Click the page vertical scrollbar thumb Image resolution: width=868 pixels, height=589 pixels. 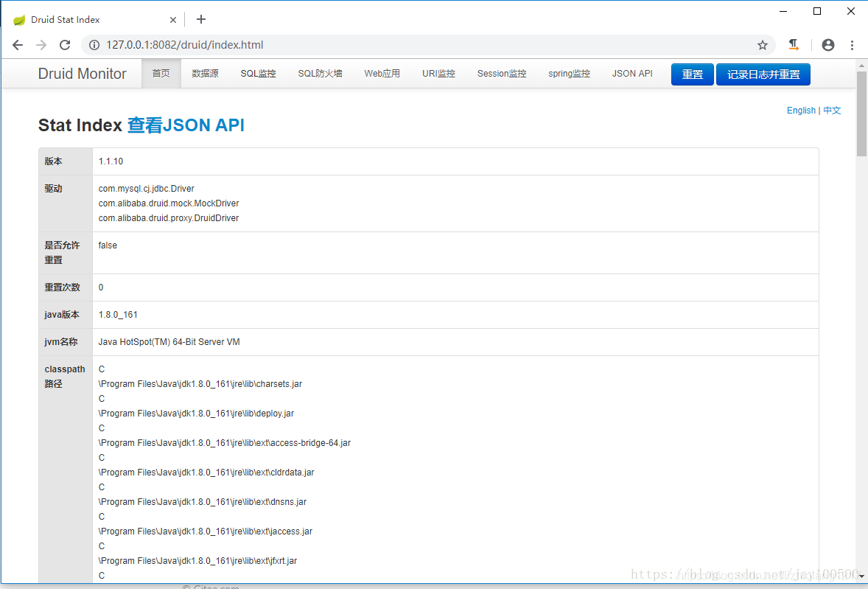[x=861, y=114]
